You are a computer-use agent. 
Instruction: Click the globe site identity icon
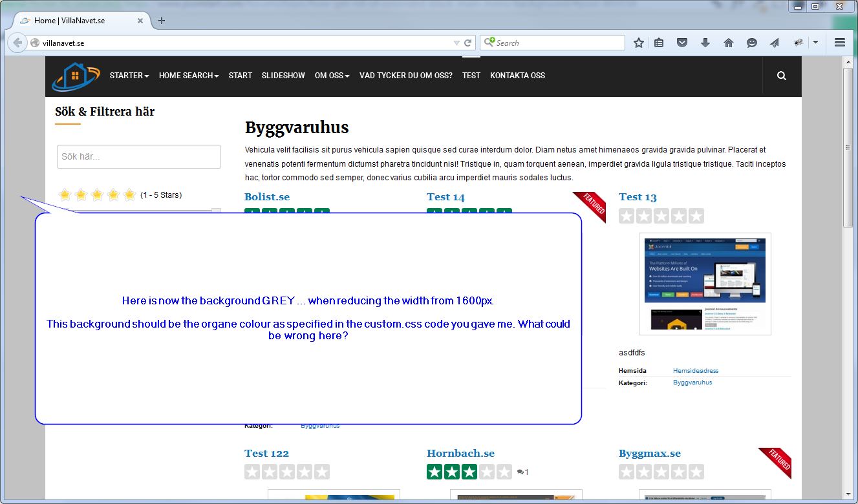point(36,43)
